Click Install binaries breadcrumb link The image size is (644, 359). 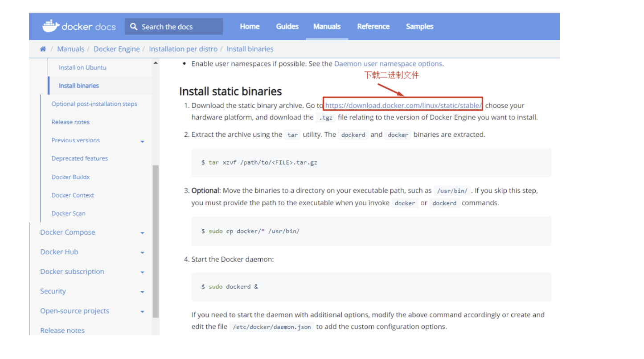pyautogui.click(x=250, y=49)
